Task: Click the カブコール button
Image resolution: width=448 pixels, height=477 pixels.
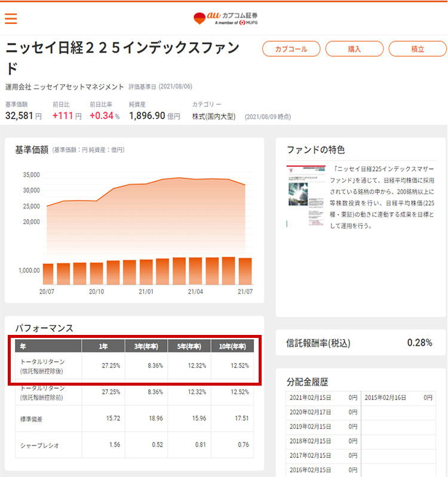Action: [x=291, y=49]
